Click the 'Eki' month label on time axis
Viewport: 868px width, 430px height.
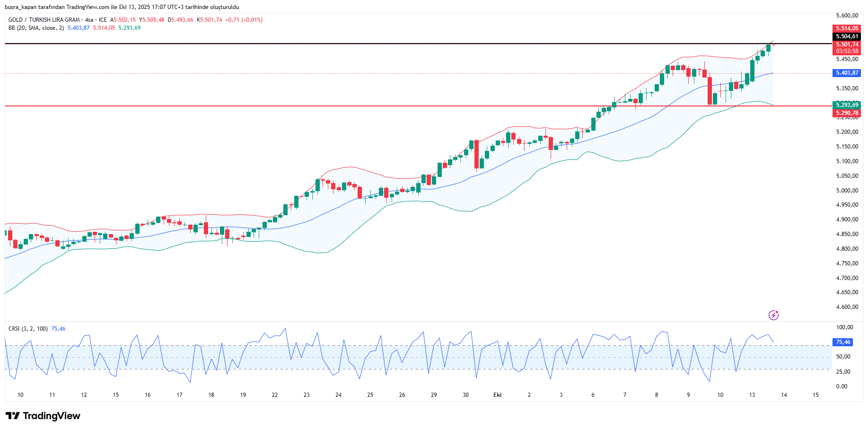[x=497, y=395]
